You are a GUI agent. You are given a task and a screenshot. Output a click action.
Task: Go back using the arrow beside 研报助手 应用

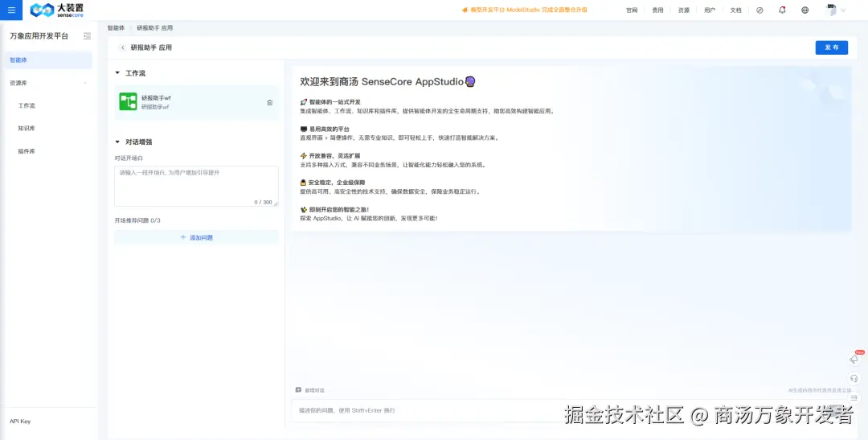click(122, 47)
